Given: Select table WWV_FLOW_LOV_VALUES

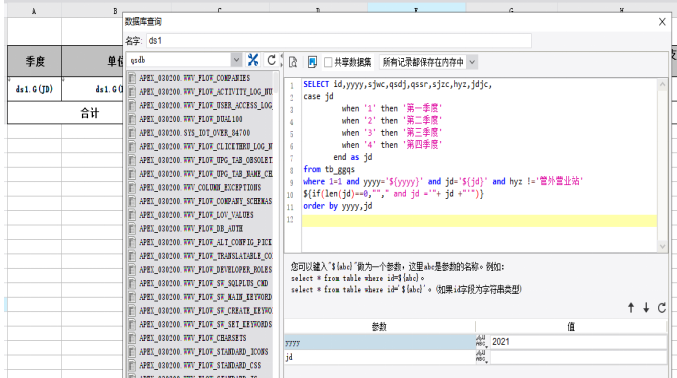Looking at the screenshot, I should (x=196, y=215).
